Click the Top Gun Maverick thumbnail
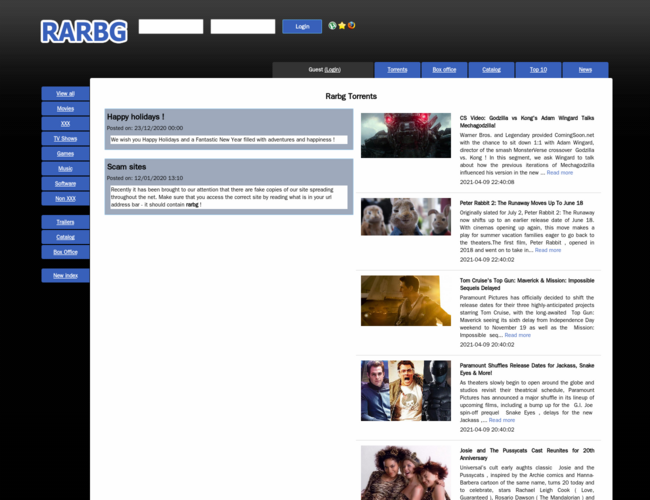The height and width of the screenshot is (500, 650). [406, 301]
